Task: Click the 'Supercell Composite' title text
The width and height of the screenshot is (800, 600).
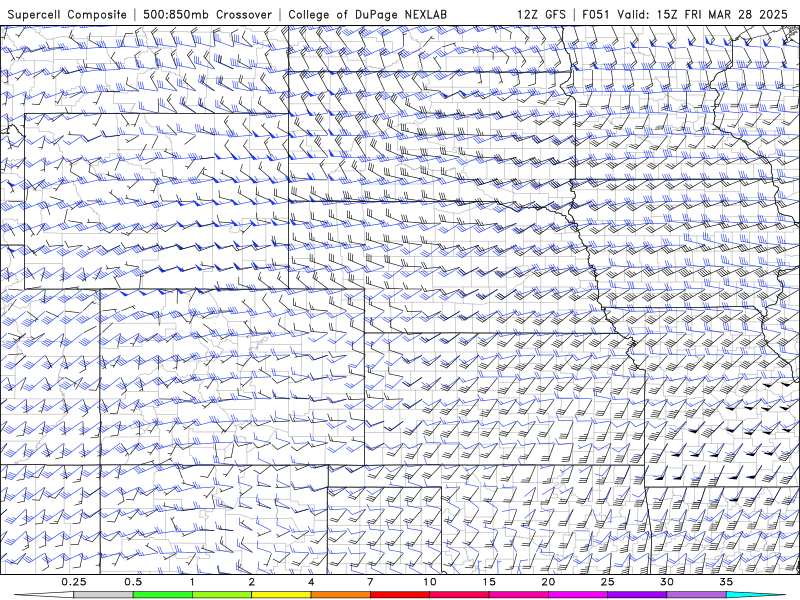Action: click(67, 14)
